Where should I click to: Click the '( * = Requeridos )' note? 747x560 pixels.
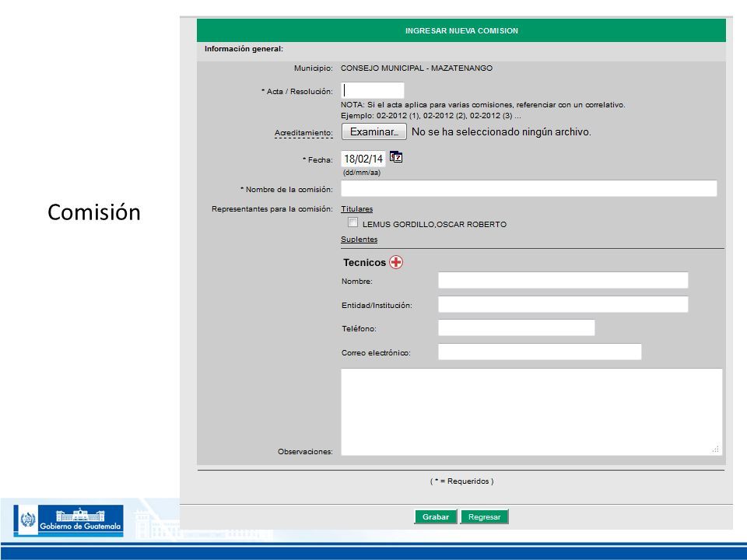[x=461, y=481]
